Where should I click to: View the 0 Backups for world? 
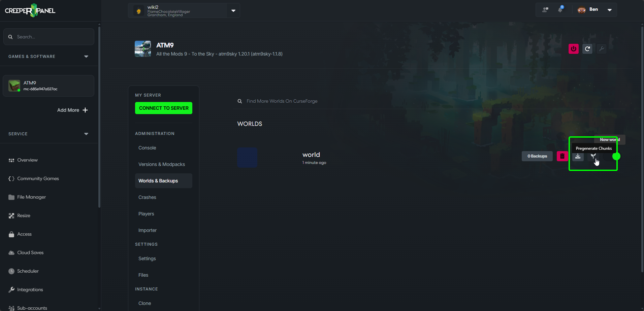click(x=537, y=156)
